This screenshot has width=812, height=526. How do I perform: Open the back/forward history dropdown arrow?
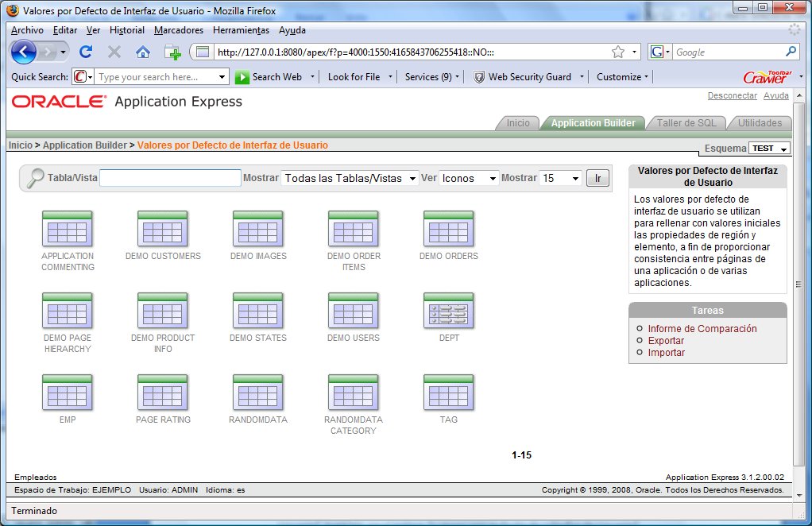click(63, 52)
